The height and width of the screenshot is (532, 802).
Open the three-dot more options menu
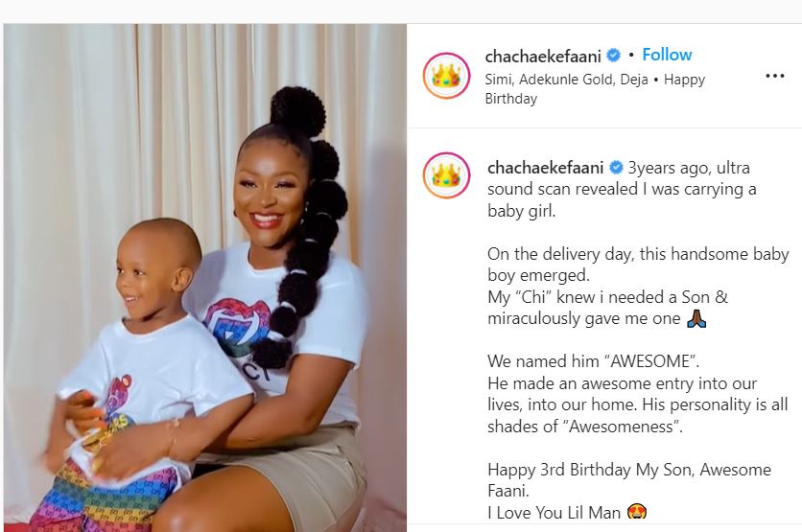pos(775,76)
